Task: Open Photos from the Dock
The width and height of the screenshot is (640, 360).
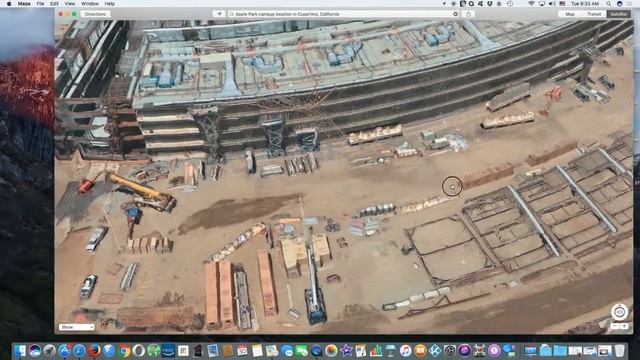Action: [331, 350]
